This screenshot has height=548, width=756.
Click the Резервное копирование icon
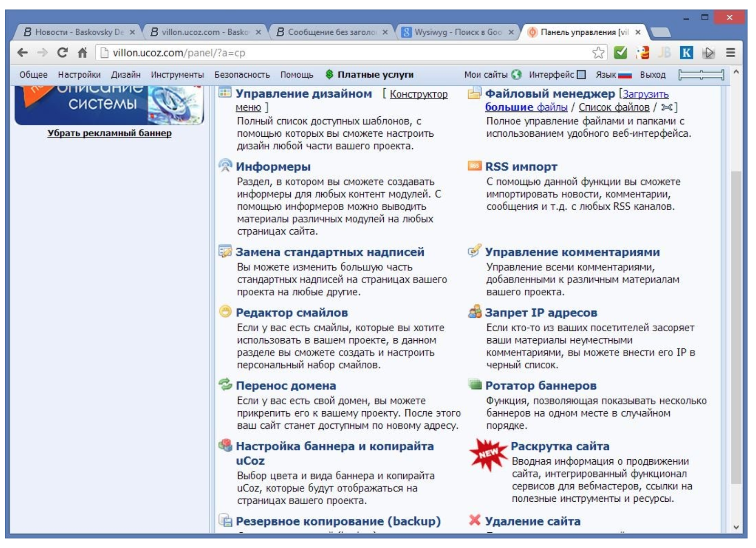225,520
